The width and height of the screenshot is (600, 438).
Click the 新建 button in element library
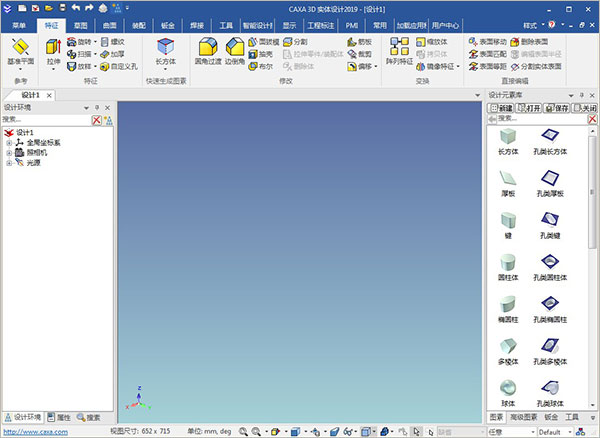501,108
